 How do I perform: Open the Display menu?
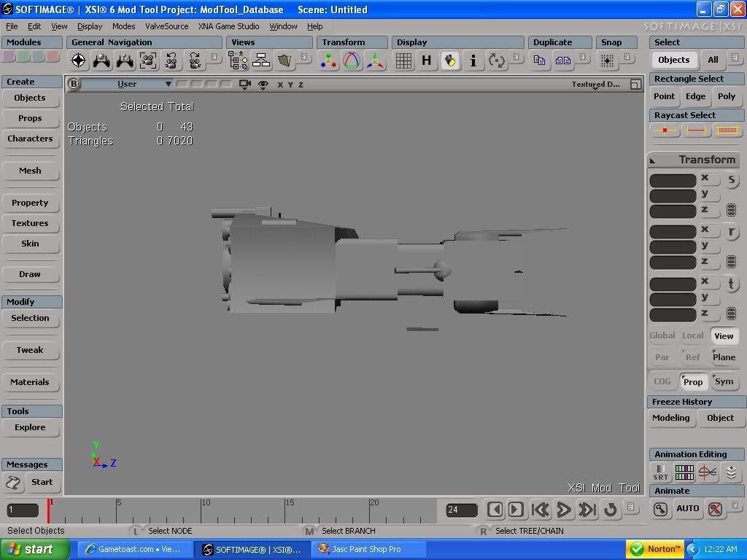point(90,26)
